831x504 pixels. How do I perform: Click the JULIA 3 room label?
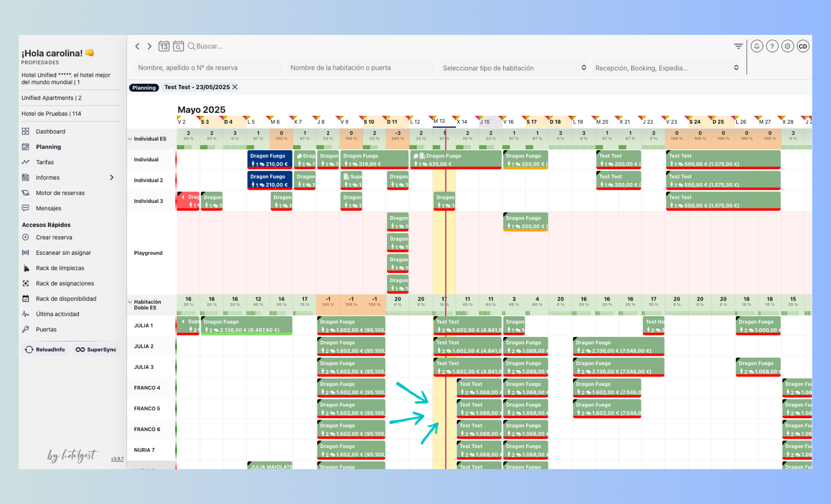tap(144, 367)
